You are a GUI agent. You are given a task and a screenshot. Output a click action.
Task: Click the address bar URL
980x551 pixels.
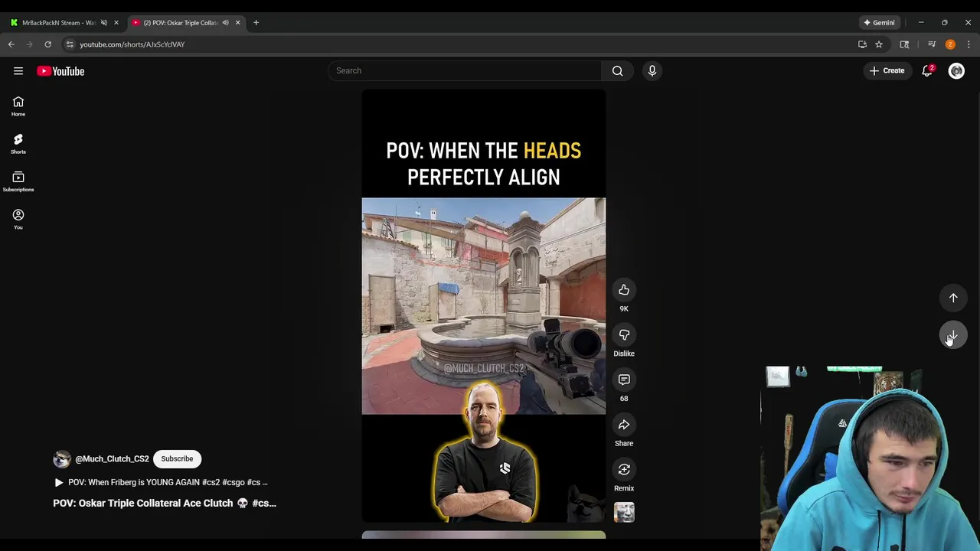pos(132,44)
